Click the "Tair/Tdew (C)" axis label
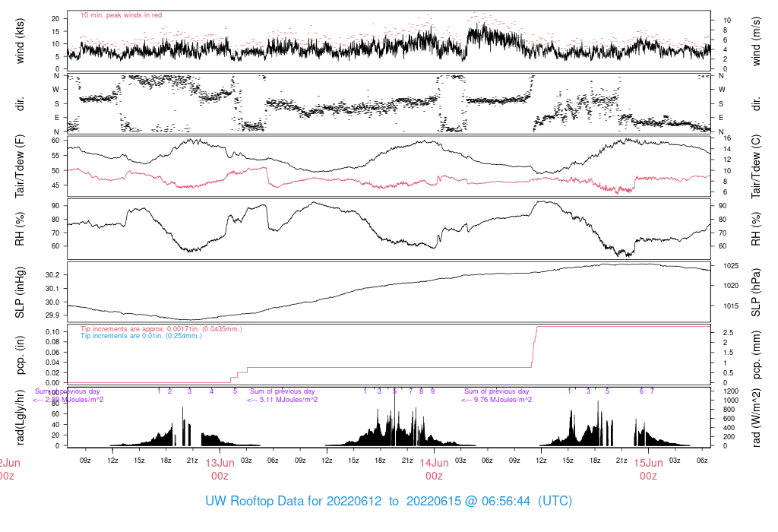 [x=756, y=166]
